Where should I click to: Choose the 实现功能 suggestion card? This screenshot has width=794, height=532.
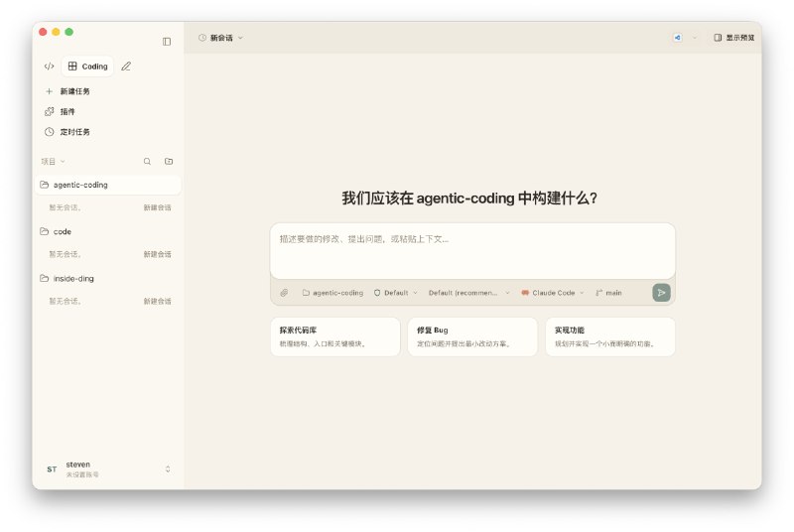click(x=610, y=336)
